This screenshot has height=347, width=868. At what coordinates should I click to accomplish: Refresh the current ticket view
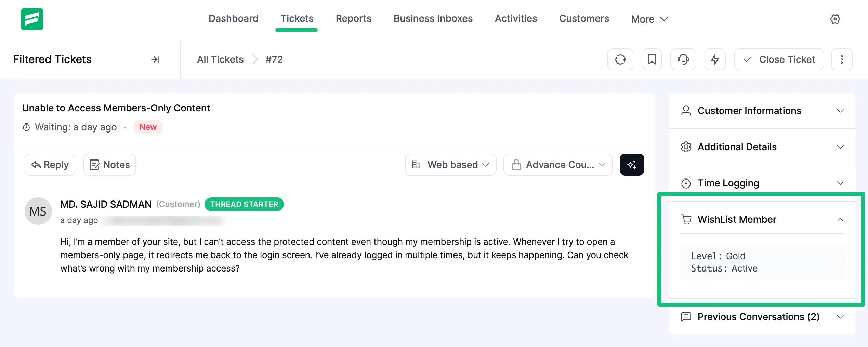pyautogui.click(x=620, y=59)
